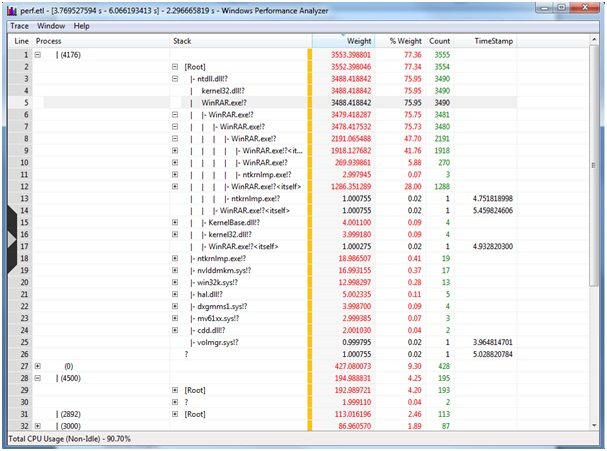Collapse the WinRAR.exe!? node on line 7
The image size is (607, 451).
point(175,127)
